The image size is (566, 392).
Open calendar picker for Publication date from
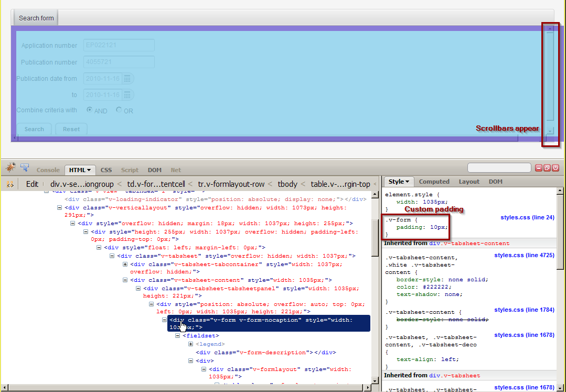127,79
